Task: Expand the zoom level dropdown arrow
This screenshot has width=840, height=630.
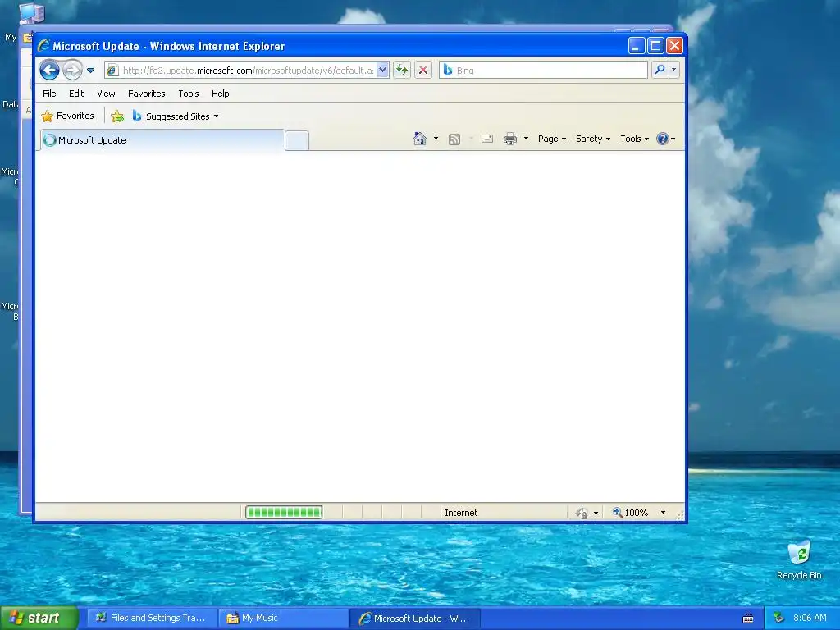Action: [x=663, y=513]
